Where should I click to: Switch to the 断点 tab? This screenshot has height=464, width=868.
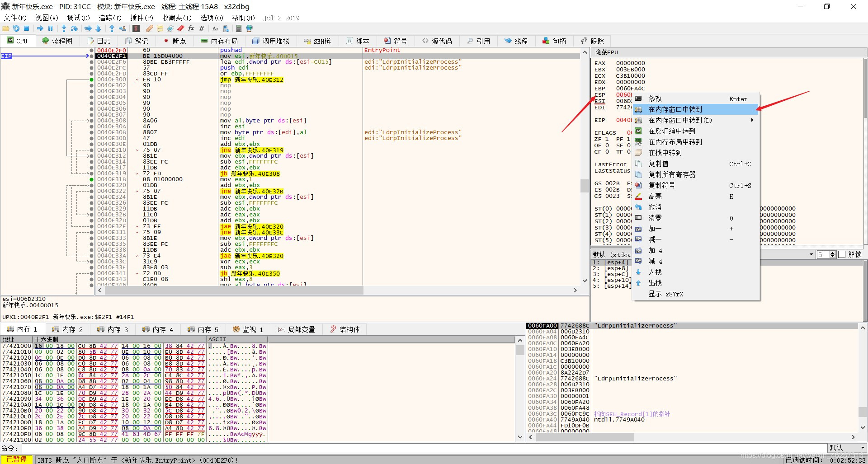pyautogui.click(x=175, y=41)
